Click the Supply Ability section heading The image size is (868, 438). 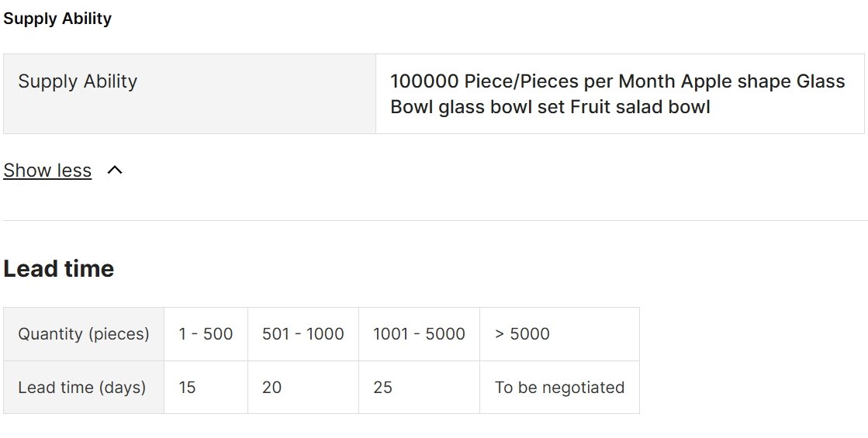[x=57, y=19]
